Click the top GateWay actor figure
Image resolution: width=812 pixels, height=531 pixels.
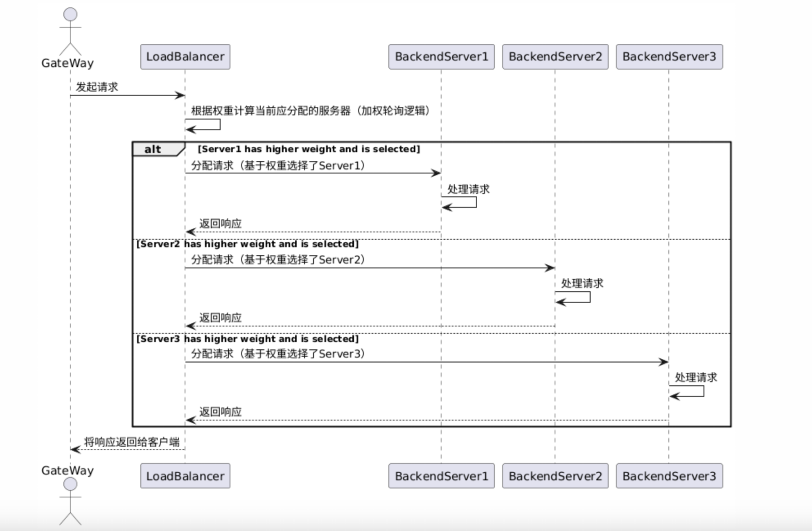point(70,31)
